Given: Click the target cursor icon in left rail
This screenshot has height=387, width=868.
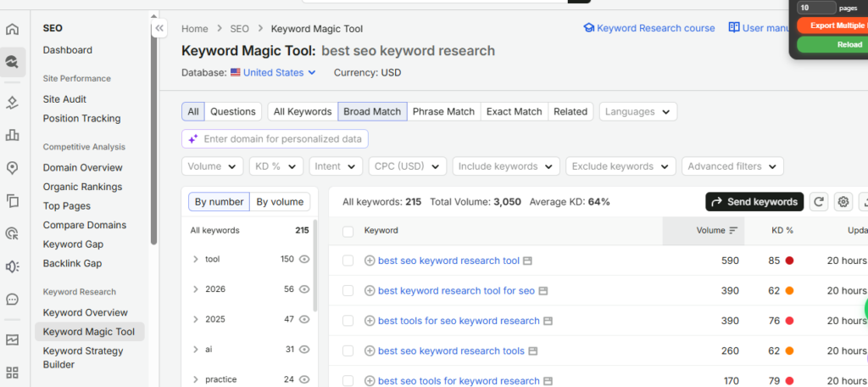Looking at the screenshot, I should 12,233.
